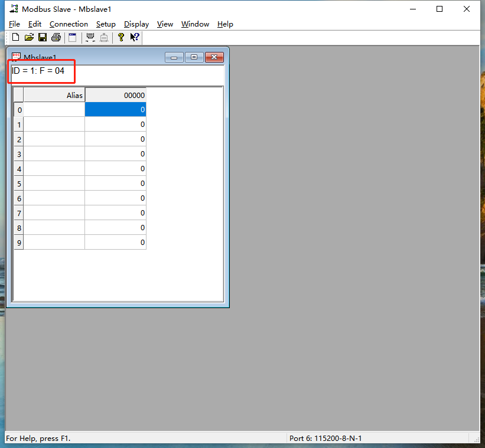Select the highlighted value cell in row 0
Viewport: 485px width, 448px height.
pos(115,110)
